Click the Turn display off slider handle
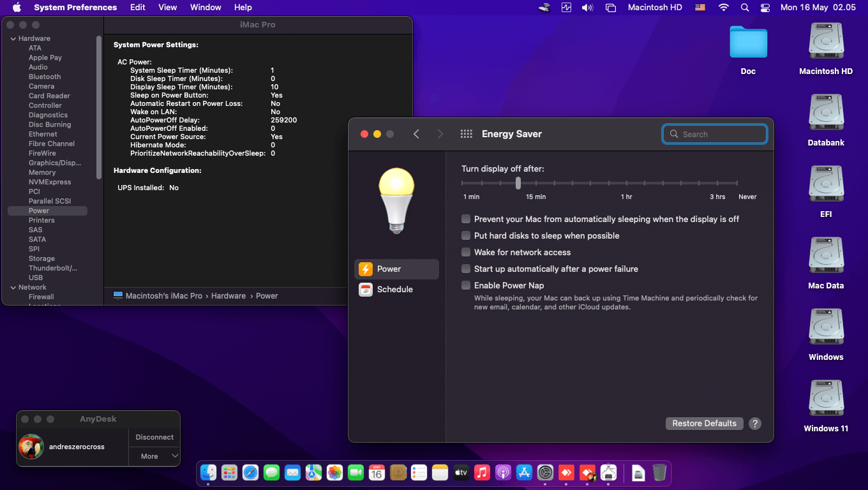Image resolution: width=868 pixels, height=490 pixels. pos(518,183)
